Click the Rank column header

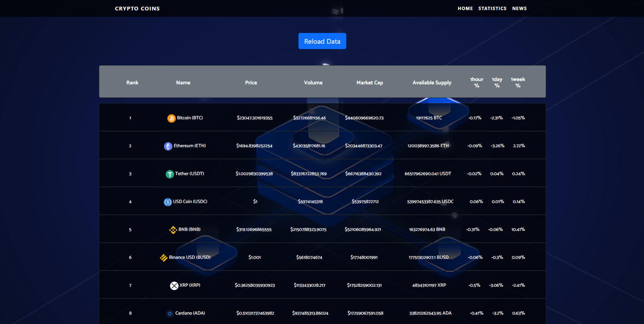[x=132, y=83]
